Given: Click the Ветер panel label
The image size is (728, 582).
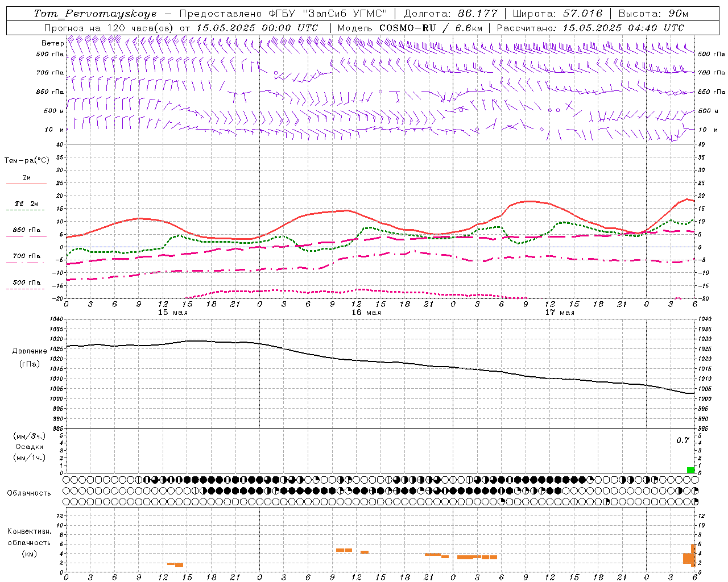Looking at the screenshot, I should [52, 43].
